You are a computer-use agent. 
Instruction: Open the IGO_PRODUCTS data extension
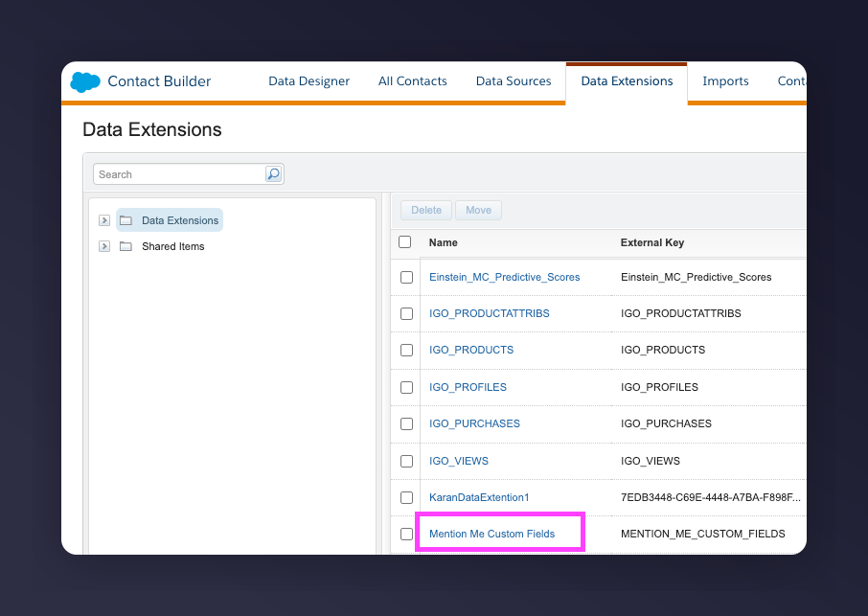tap(471, 350)
